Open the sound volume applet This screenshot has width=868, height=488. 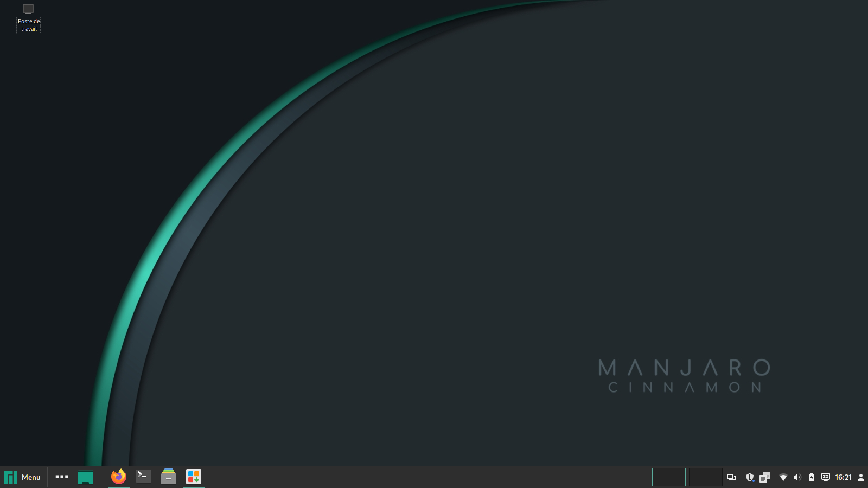tap(797, 477)
